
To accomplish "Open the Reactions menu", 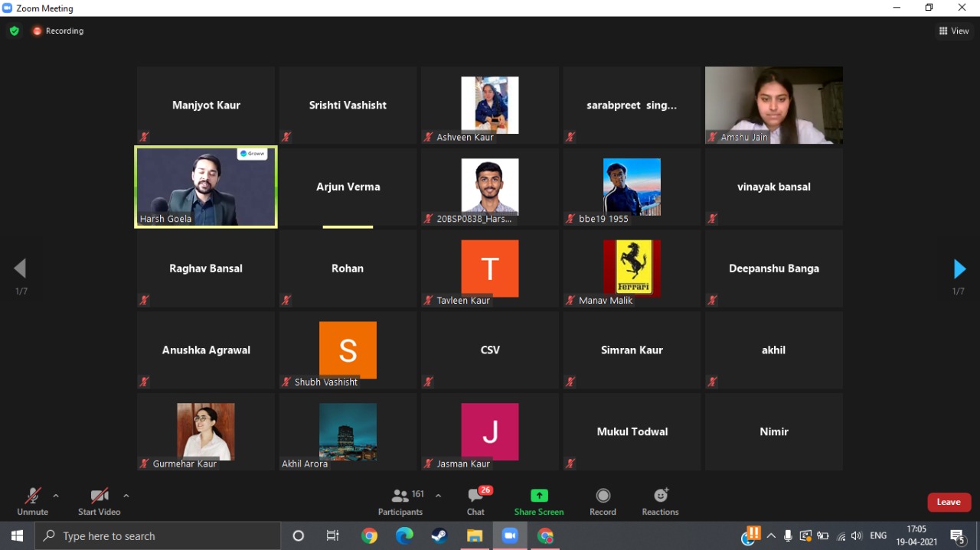I will 660,502.
